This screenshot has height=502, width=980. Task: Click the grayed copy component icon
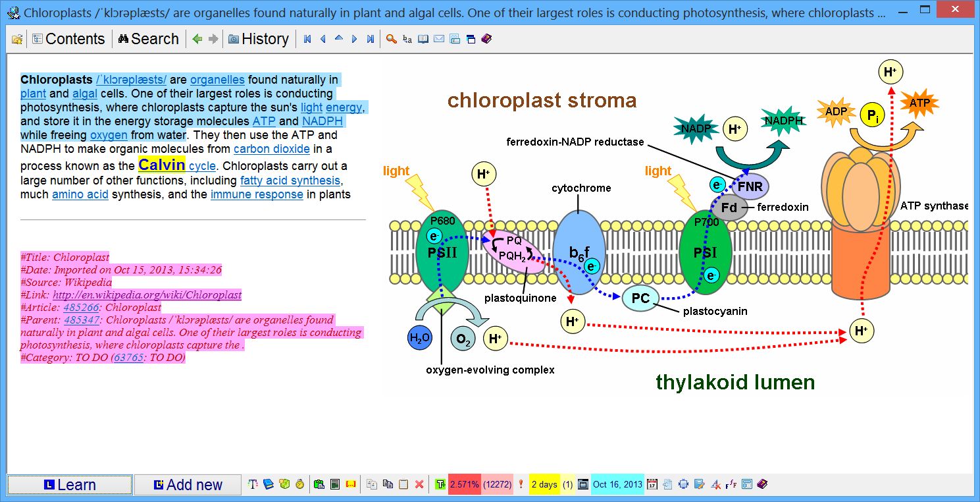point(372,484)
